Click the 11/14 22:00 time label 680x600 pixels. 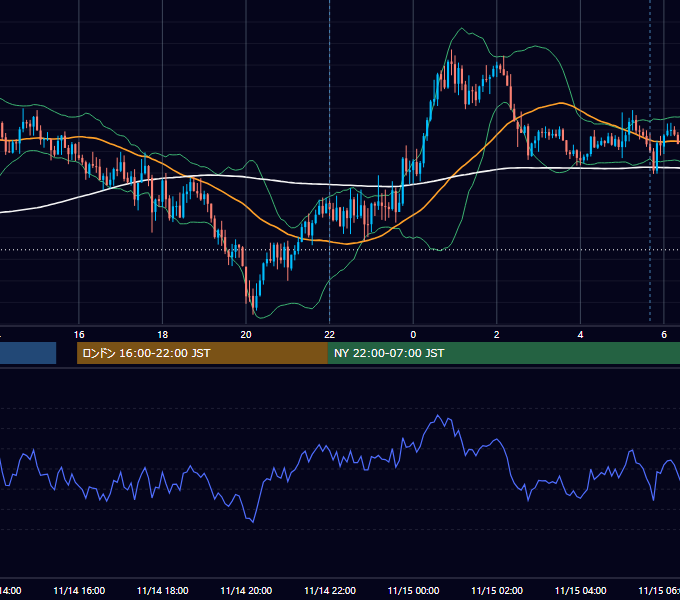click(x=330, y=590)
